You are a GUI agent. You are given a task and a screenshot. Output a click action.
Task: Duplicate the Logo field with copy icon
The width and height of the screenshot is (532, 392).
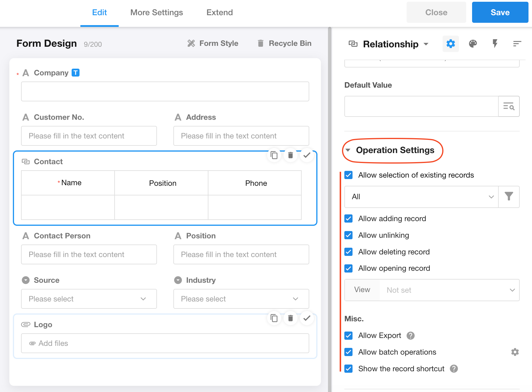pos(274,318)
